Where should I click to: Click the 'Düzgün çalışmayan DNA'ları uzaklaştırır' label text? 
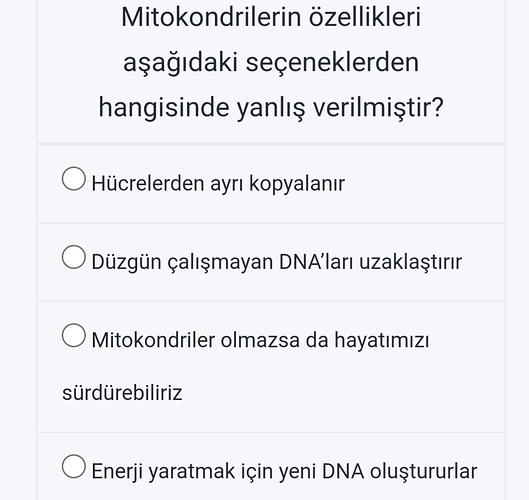(x=277, y=262)
